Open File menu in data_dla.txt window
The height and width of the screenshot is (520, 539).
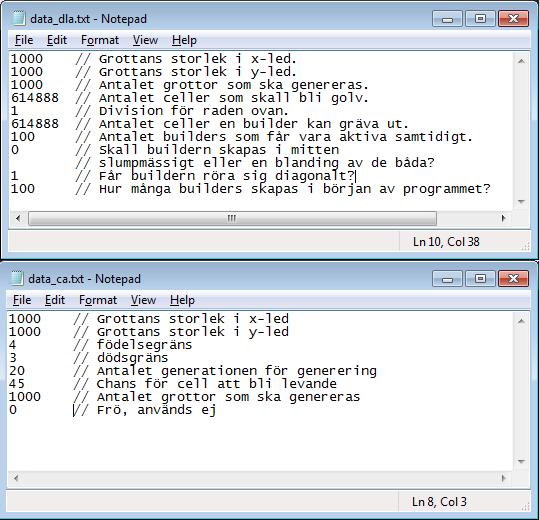coord(24,40)
